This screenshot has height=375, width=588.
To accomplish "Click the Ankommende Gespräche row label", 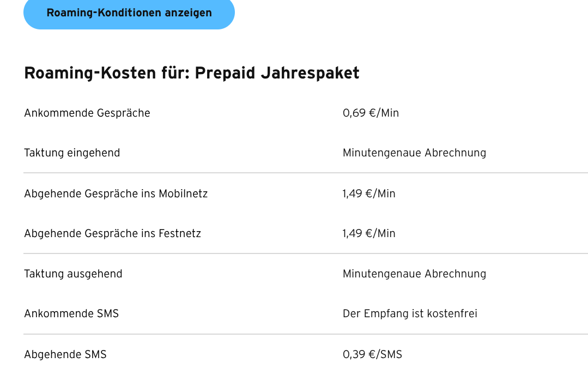I will (x=87, y=113).
